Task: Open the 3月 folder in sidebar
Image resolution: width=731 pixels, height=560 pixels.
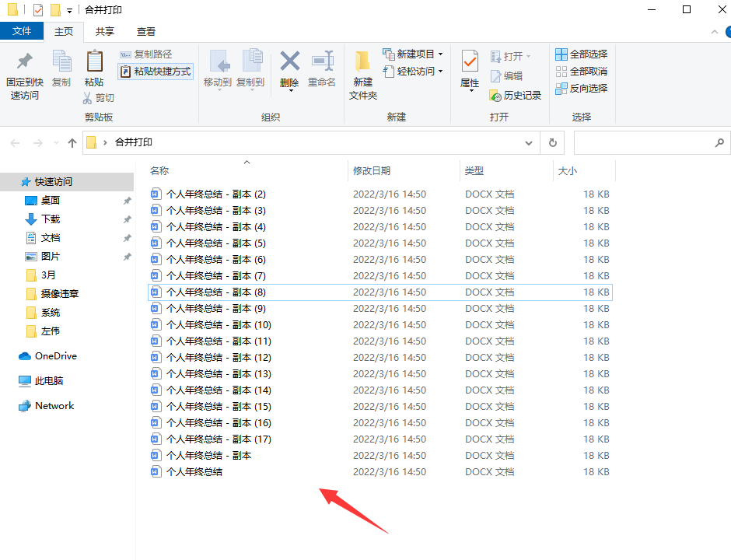Action: point(48,275)
